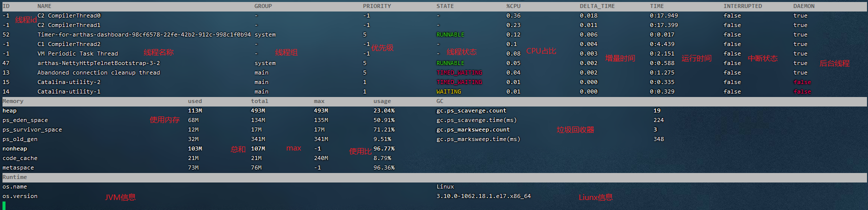The width and height of the screenshot is (868, 210).
Task: Click the os.version label
Action: coord(20,196)
